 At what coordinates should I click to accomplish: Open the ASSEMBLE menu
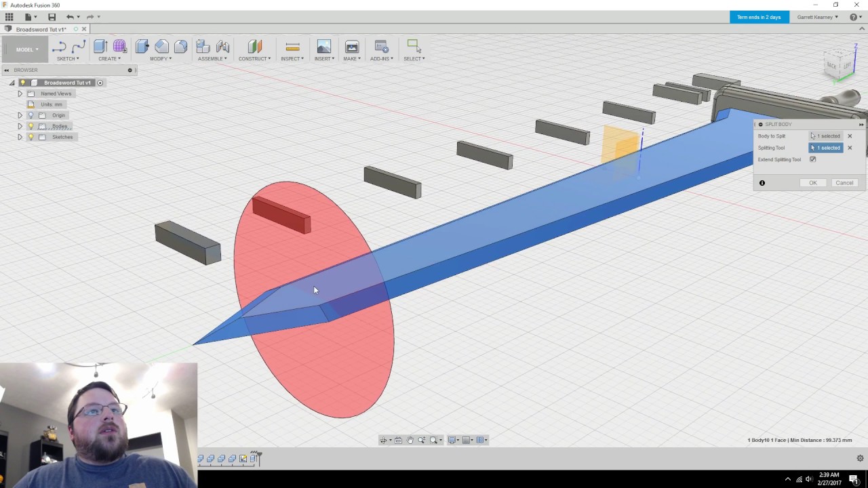coord(212,58)
